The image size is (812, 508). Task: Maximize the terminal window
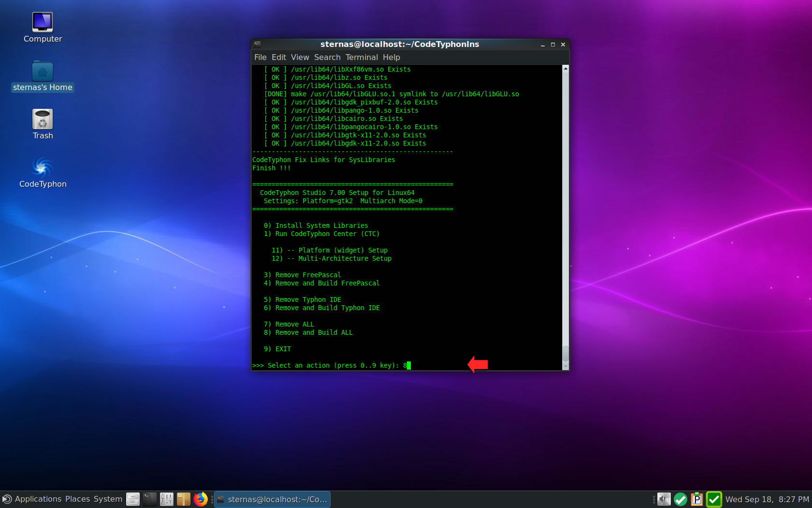click(x=552, y=45)
